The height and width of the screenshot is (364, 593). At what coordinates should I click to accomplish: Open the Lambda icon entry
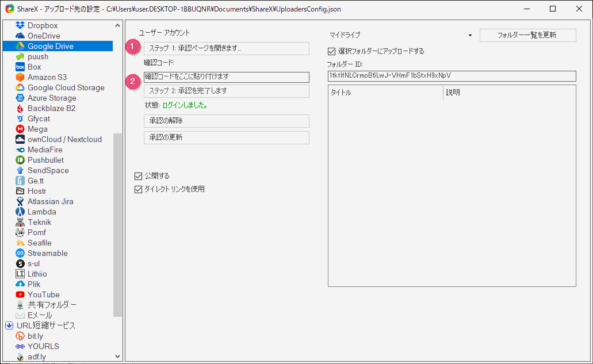(x=20, y=212)
